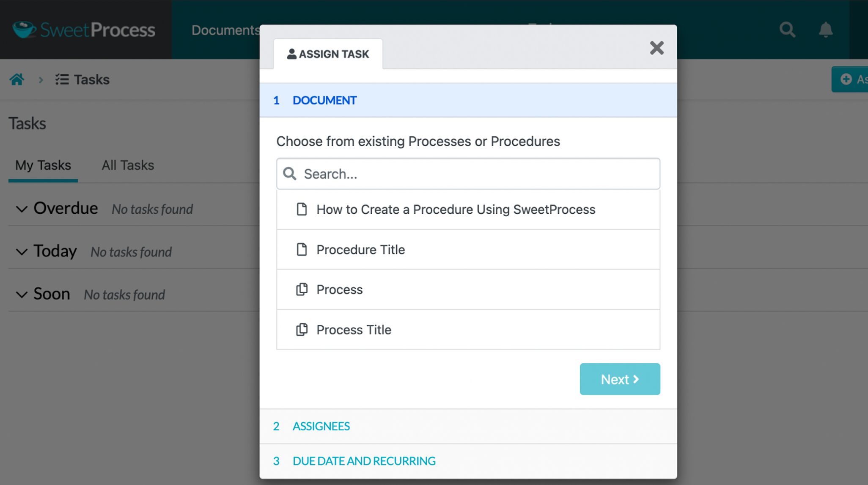
Task: Click the SweetProcess logo icon
Action: point(24,29)
